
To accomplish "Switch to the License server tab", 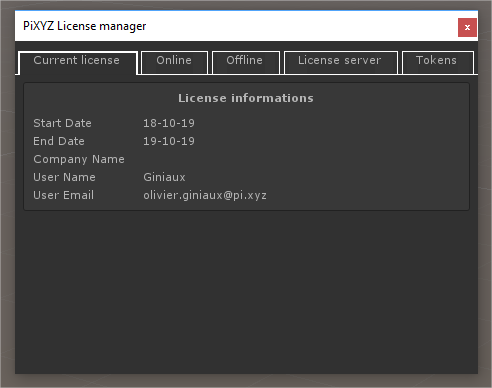I will pyautogui.click(x=341, y=62).
